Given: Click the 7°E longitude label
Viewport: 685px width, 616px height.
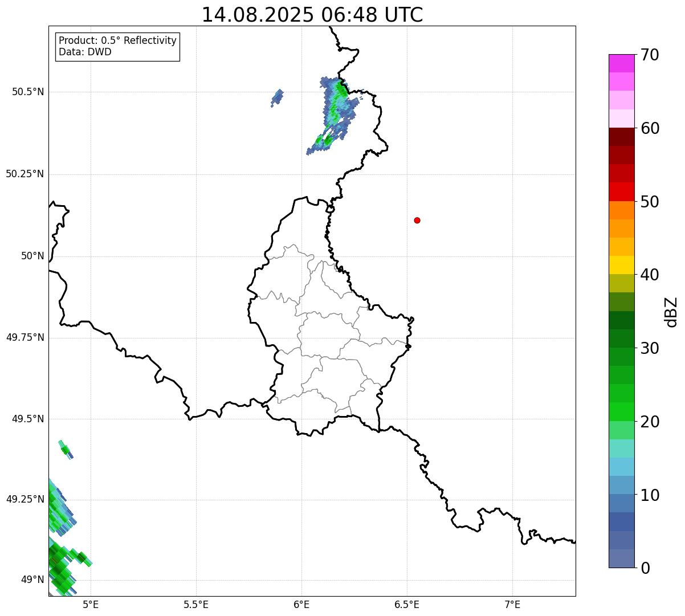Looking at the screenshot, I should click(512, 604).
